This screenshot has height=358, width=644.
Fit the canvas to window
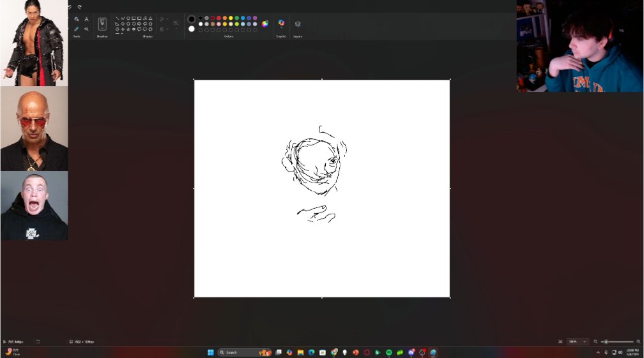(560, 341)
